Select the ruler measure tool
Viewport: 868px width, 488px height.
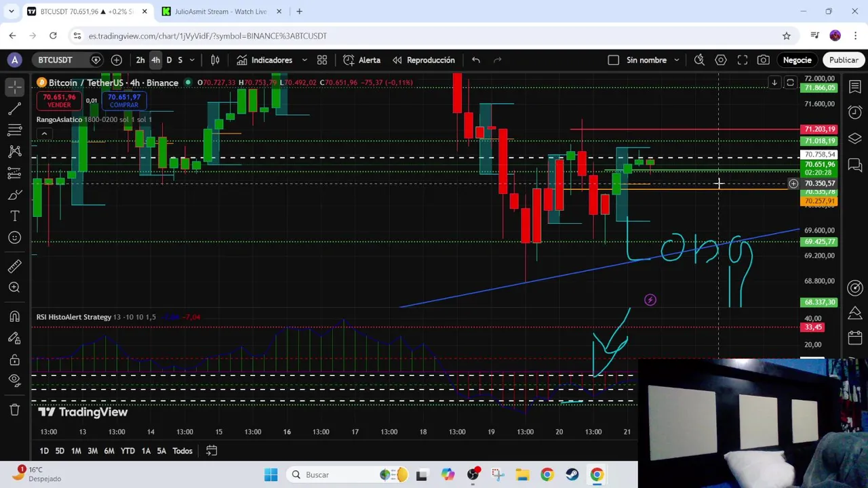coord(15,266)
